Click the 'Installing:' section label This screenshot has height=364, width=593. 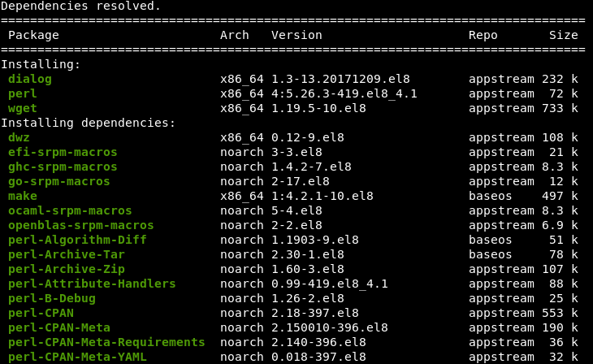[x=41, y=64]
